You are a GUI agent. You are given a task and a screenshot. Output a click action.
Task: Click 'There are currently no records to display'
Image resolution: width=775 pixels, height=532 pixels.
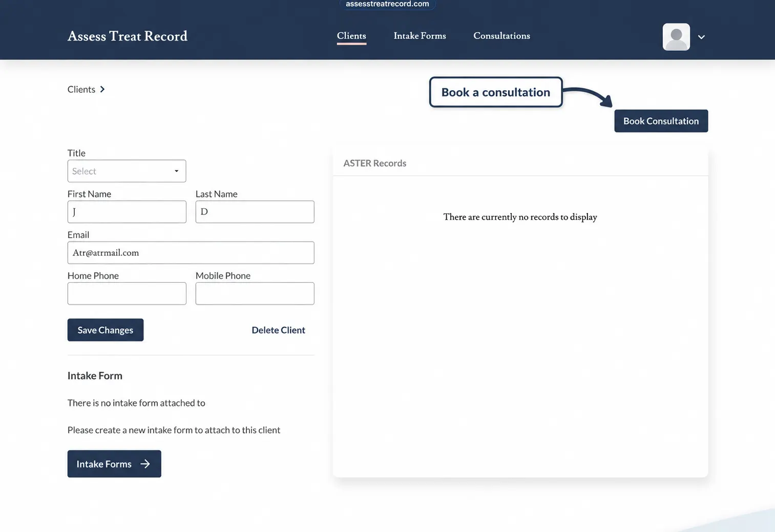point(520,217)
